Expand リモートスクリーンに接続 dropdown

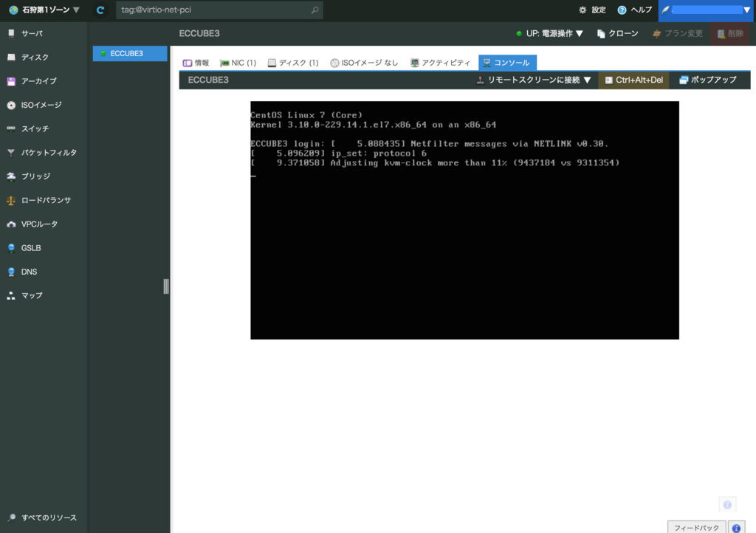pos(534,80)
